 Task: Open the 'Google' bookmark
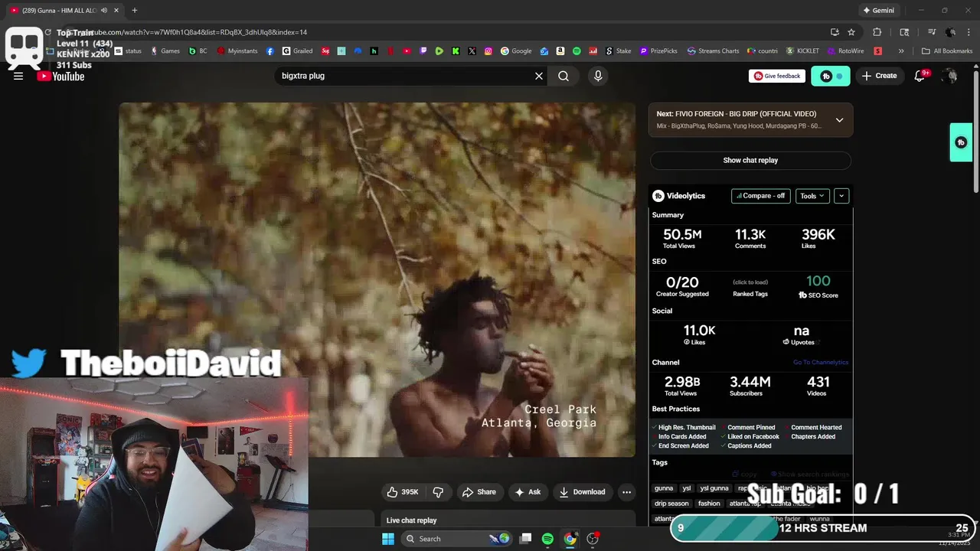(x=516, y=51)
